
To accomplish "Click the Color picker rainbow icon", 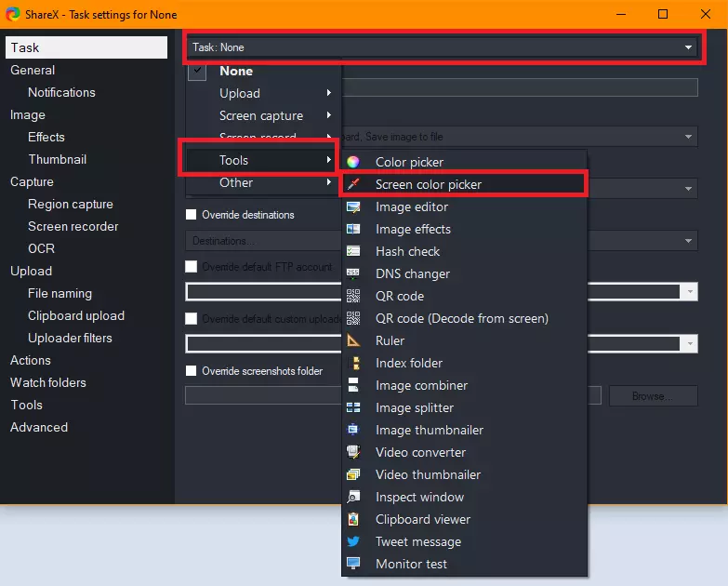I will pyautogui.click(x=353, y=162).
